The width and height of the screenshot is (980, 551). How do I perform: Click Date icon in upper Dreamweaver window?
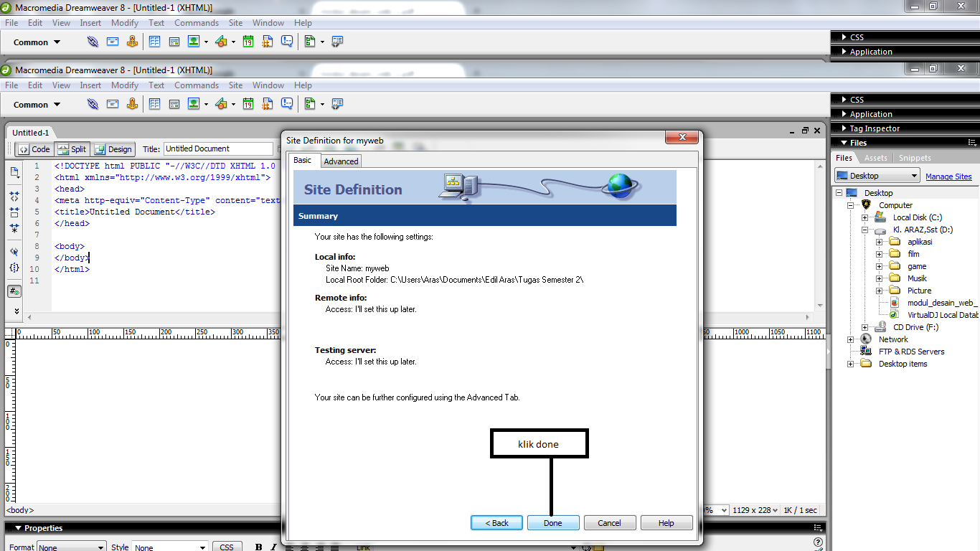tap(248, 42)
